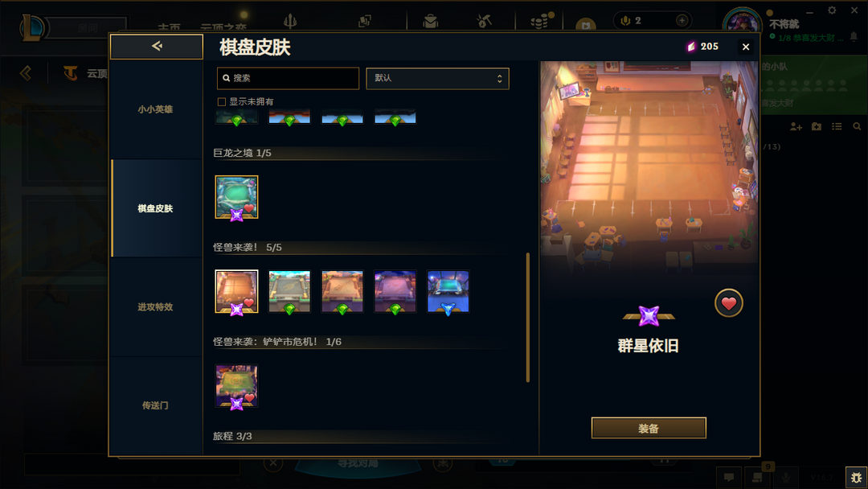This screenshot has height=489, width=868.
Task: Open the 默认 sort dropdown
Action: click(437, 79)
